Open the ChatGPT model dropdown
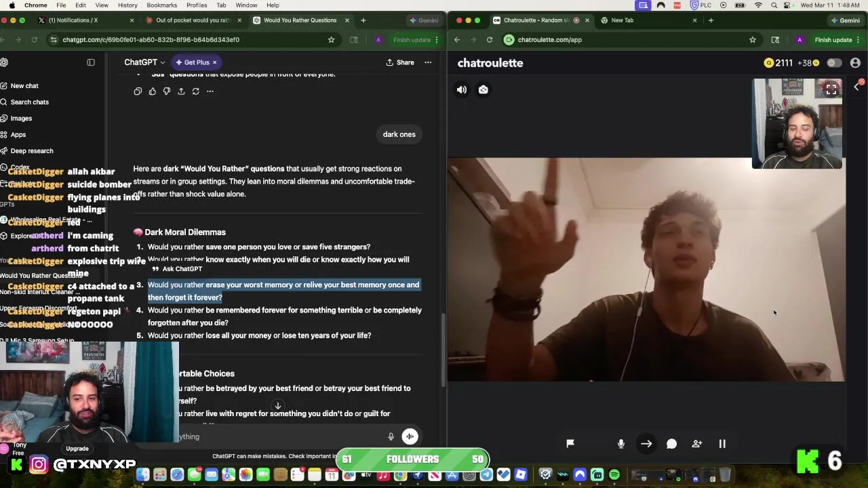Viewport: 868px width, 488px height. (x=144, y=62)
